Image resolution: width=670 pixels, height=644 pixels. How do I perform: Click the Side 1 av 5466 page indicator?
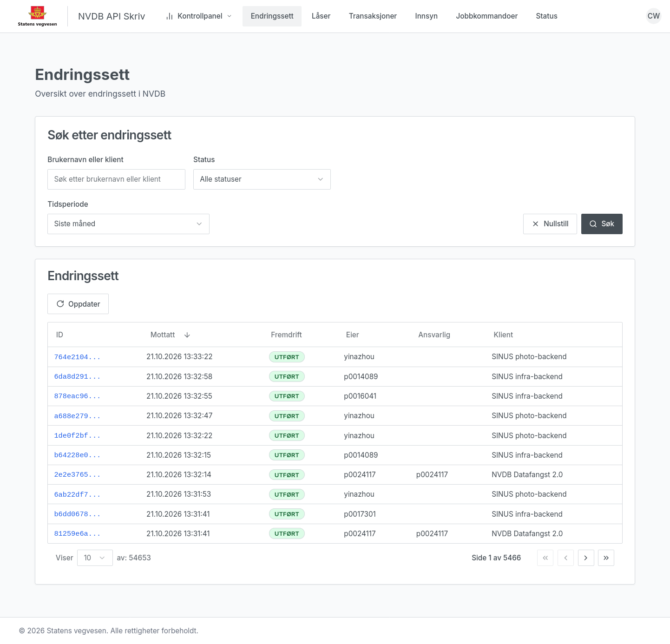(496, 558)
